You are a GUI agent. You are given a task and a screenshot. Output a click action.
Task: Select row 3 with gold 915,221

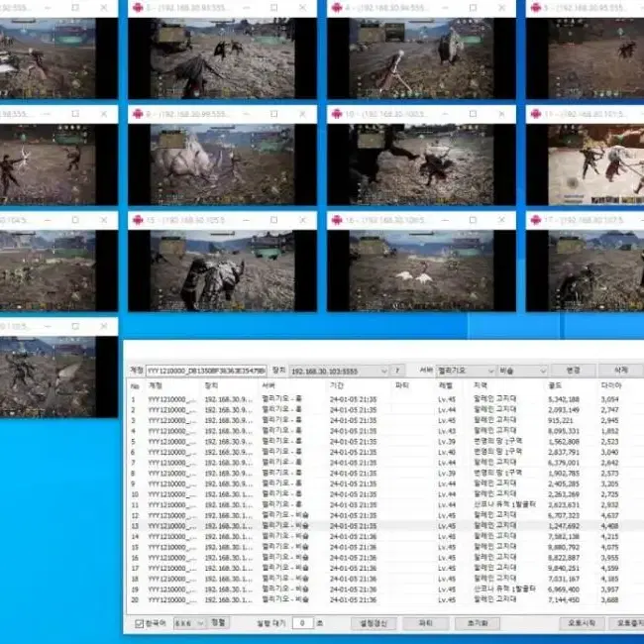[x=384, y=420]
